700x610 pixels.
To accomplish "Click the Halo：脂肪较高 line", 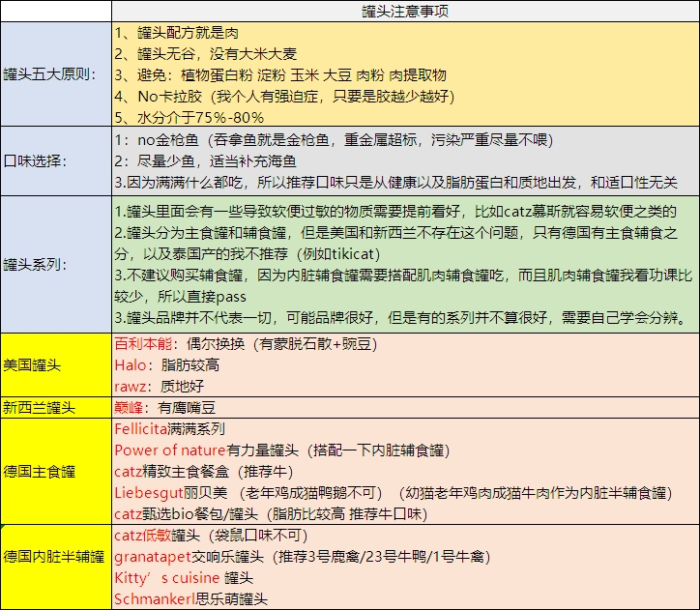I will click(x=167, y=365).
